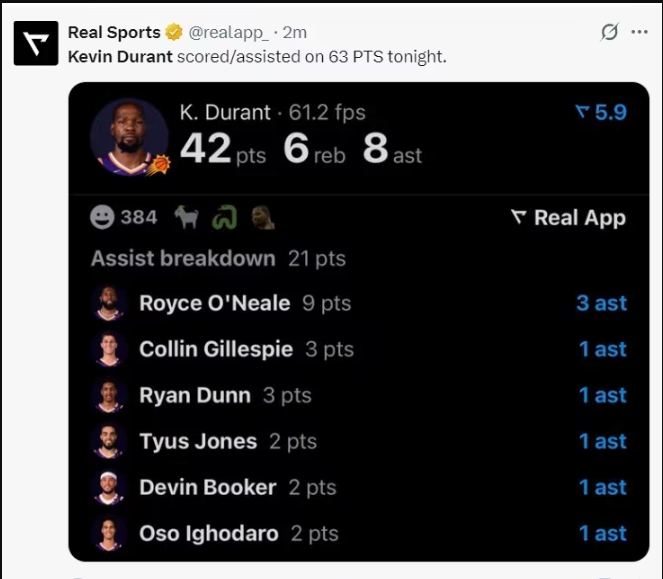Click the Real Sports profile avatar
The width and height of the screenshot is (663, 579).
(x=36, y=43)
